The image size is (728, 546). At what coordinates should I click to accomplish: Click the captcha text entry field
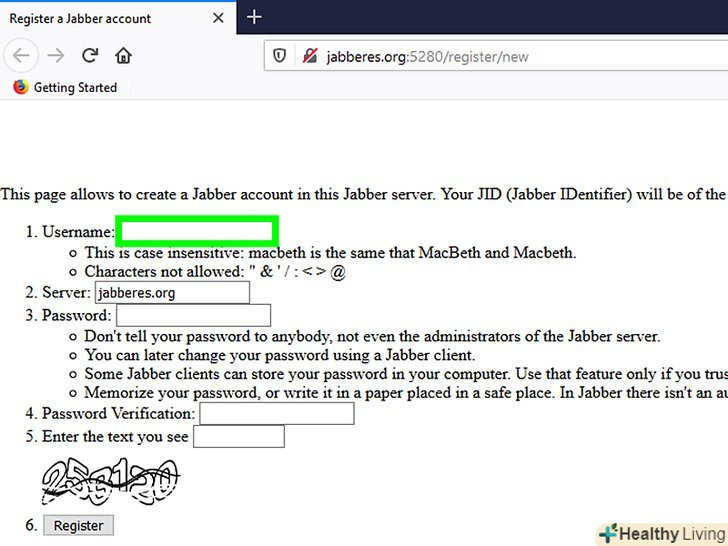[239, 436]
